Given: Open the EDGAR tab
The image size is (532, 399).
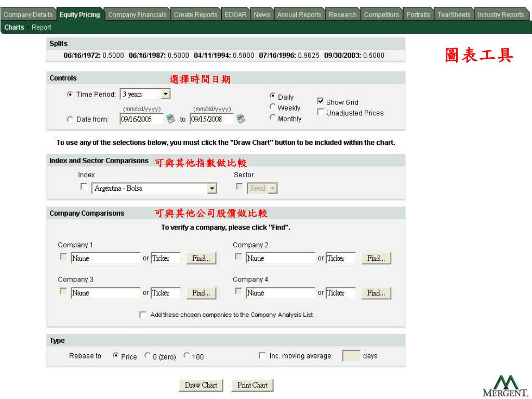Looking at the screenshot, I should 235,15.
